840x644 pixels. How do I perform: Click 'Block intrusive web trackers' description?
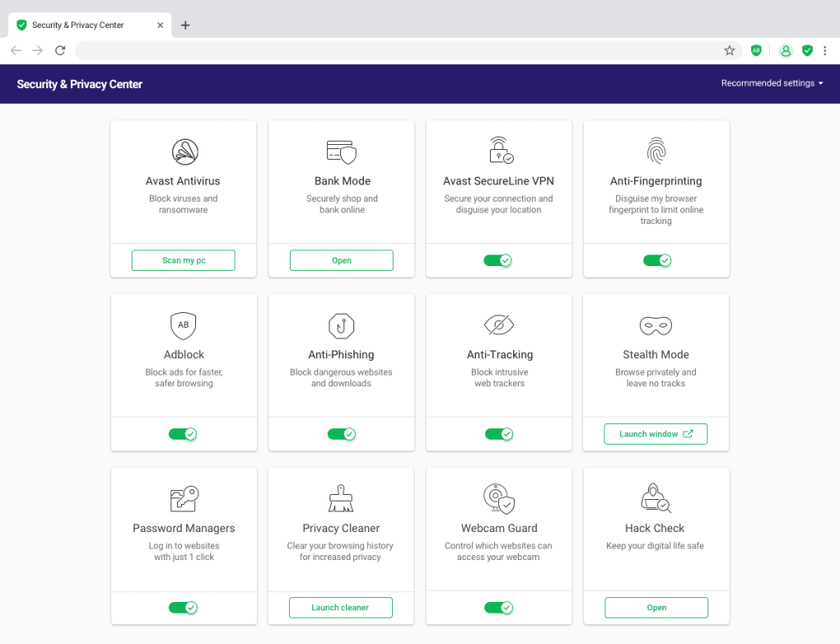(x=500, y=378)
